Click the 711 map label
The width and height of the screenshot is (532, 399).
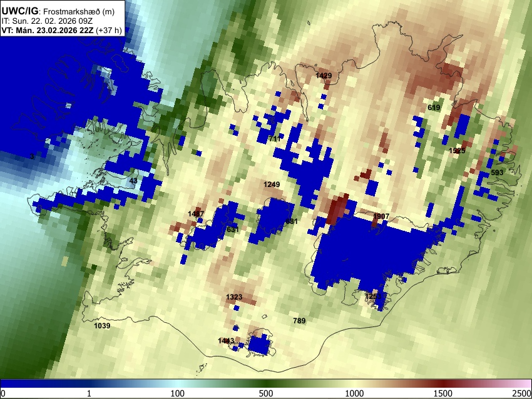(x=274, y=138)
